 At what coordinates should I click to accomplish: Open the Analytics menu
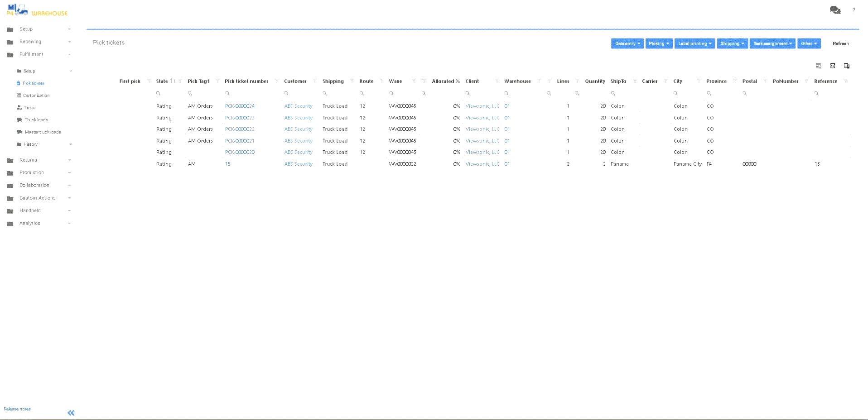[x=30, y=223]
